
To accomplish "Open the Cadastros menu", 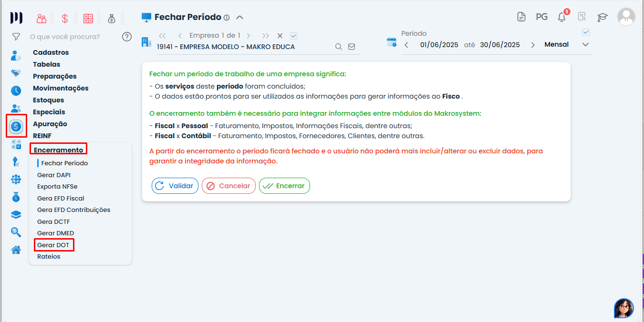I will pos(51,52).
